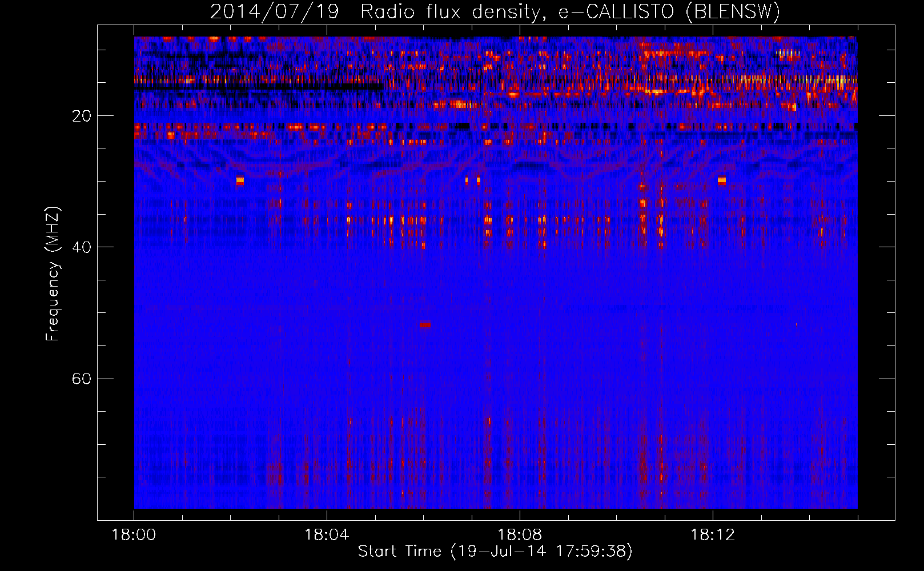Click the orange burst near 30 MHz after 18:12
This screenshot has height=571, width=924.
722,180
